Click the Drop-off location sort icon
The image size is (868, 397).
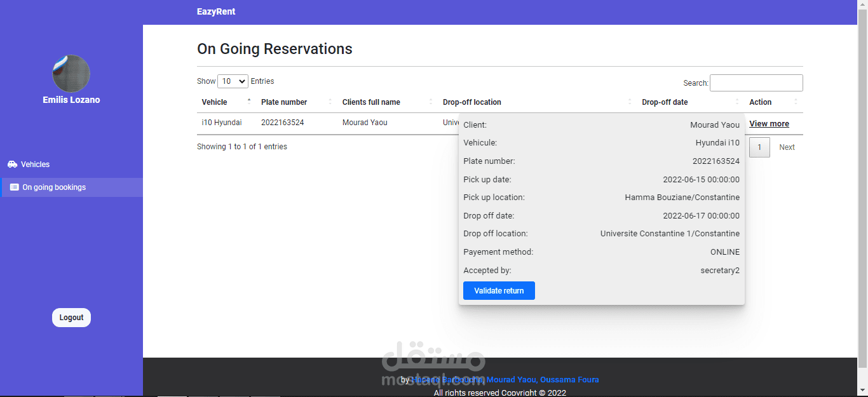pyautogui.click(x=630, y=102)
